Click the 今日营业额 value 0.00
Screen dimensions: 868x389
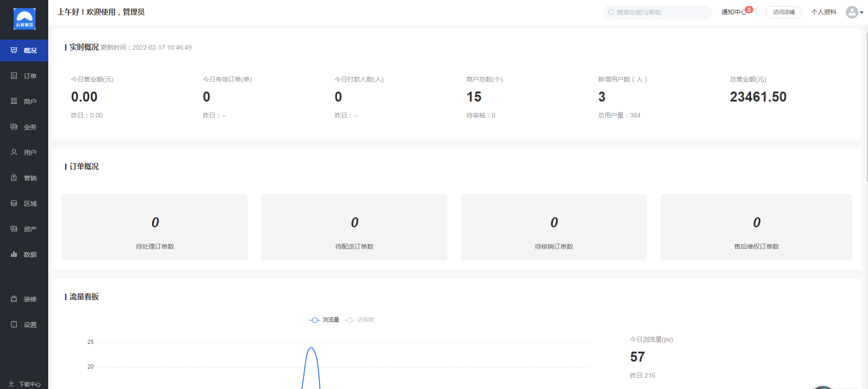(x=84, y=97)
